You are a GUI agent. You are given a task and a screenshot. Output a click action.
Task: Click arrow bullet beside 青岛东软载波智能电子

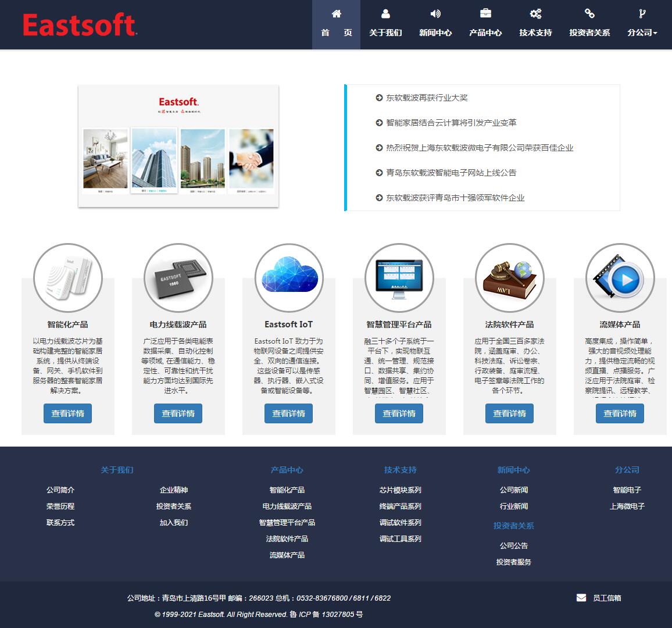click(379, 173)
